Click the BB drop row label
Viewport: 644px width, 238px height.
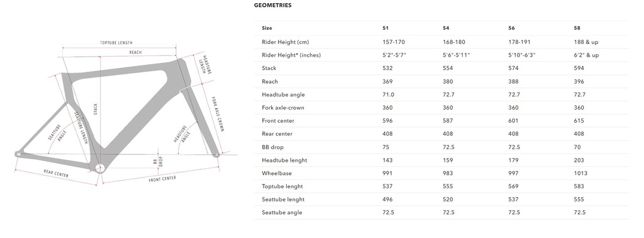click(273, 147)
